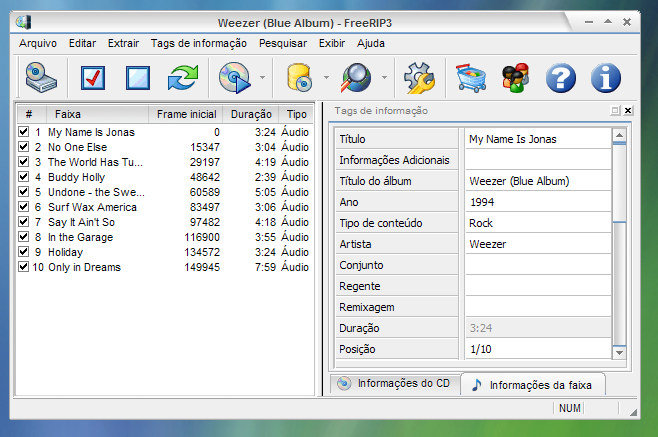Select the Informações da faixa tab

click(533, 385)
